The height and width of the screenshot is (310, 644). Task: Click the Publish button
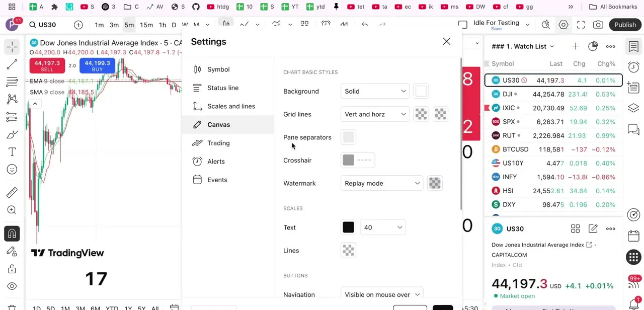pyautogui.click(x=625, y=25)
